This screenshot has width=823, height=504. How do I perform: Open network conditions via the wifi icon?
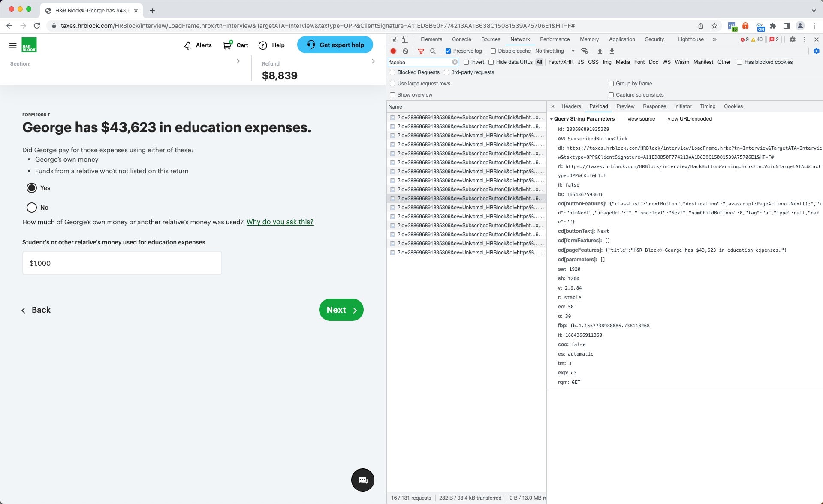(x=584, y=51)
